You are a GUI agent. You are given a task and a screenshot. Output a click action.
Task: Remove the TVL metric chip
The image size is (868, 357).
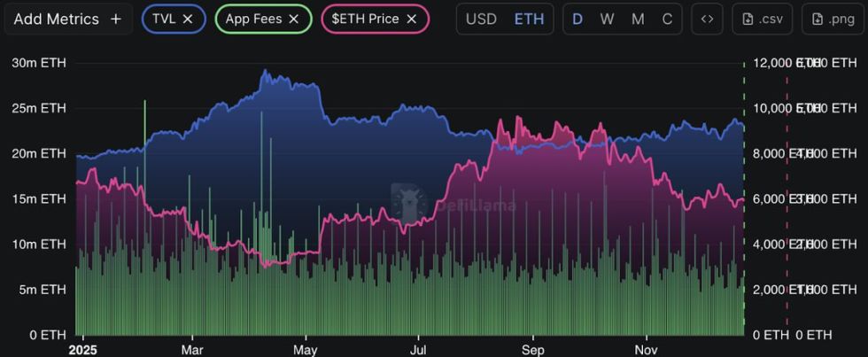(188, 19)
